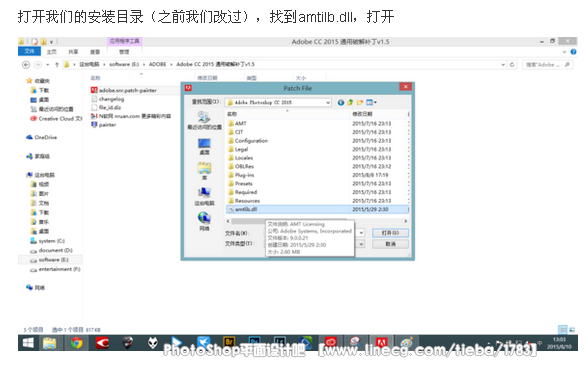The height and width of the screenshot is (367, 587).
Task: Click the Explorer forward navigation arrow
Action: (38, 65)
